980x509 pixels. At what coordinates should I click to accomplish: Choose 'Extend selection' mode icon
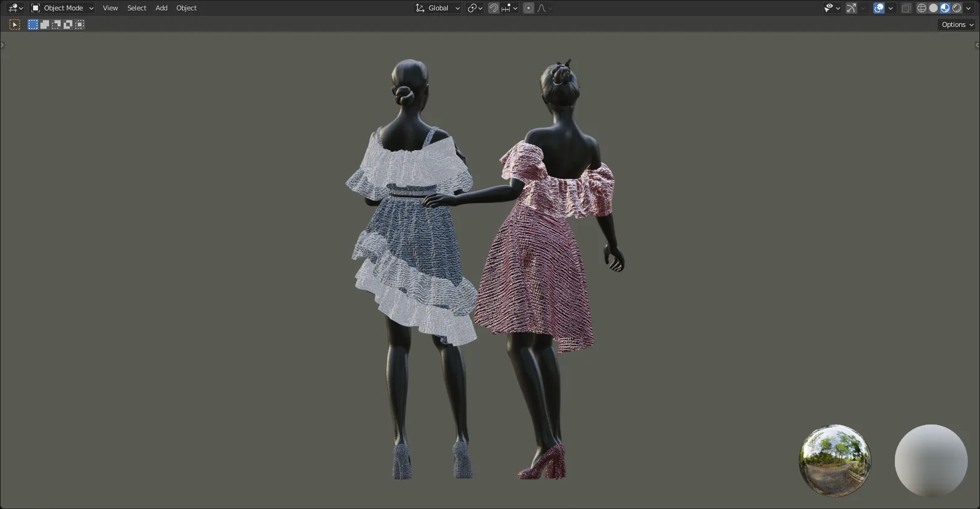click(45, 25)
